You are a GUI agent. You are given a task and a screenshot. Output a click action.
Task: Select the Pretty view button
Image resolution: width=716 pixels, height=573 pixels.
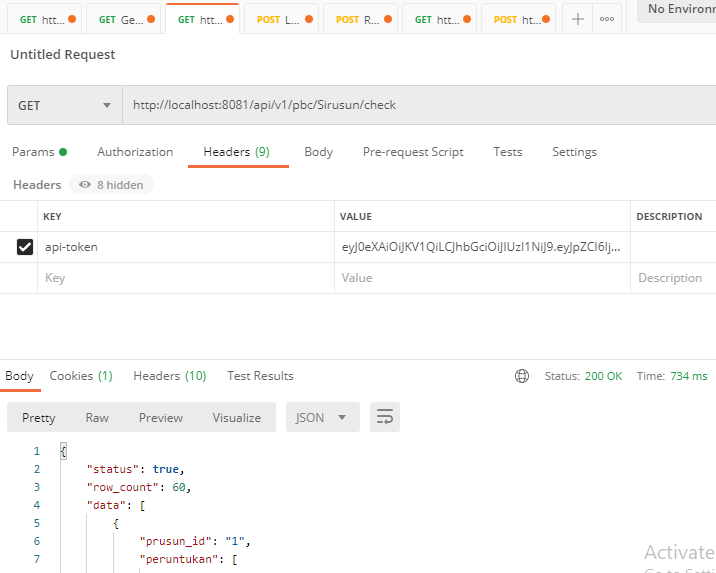click(39, 417)
